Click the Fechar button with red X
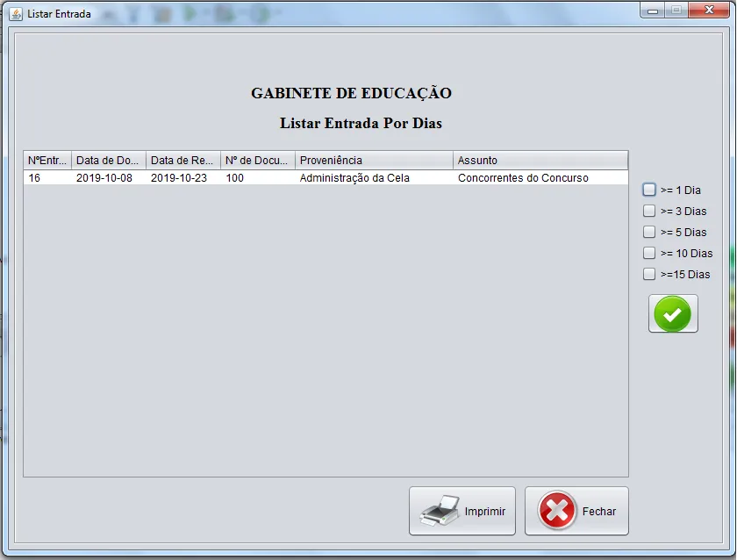The image size is (737, 560). point(576,511)
